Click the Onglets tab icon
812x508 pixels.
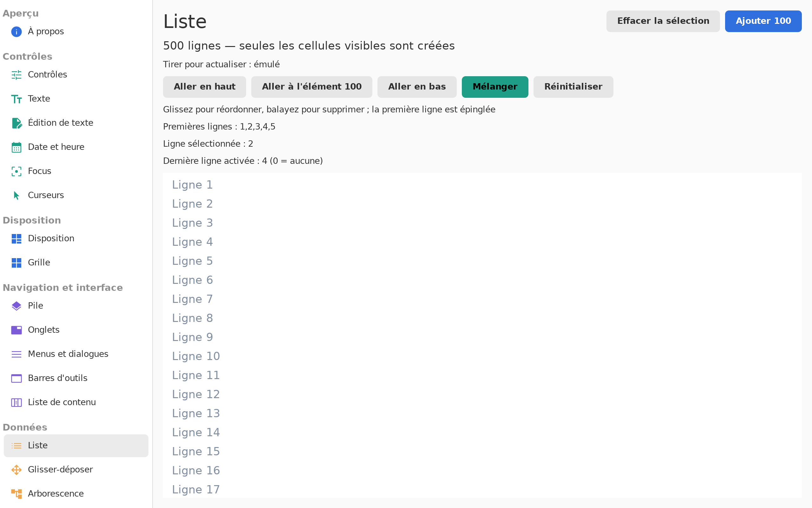16,330
